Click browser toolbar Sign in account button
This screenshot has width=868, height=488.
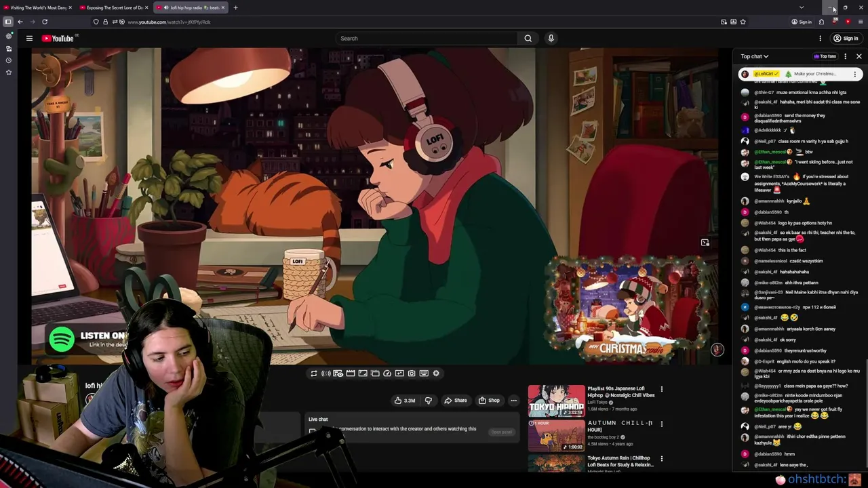click(802, 22)
